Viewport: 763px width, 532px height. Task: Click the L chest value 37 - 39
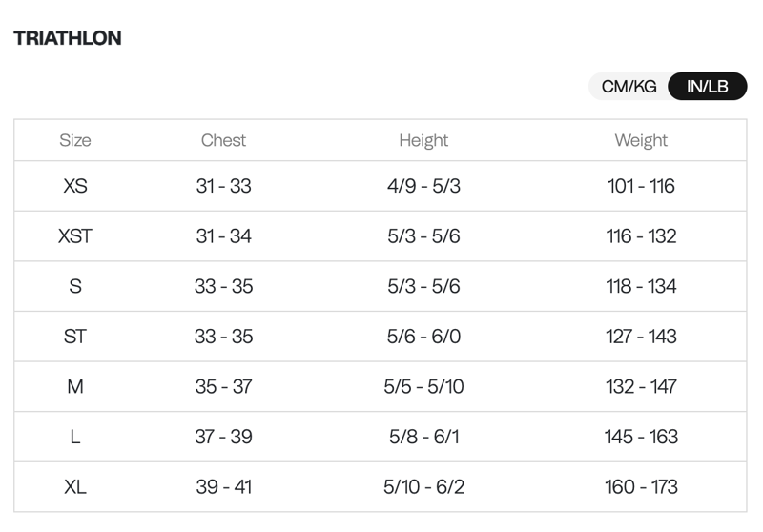[x=223, y=437]
